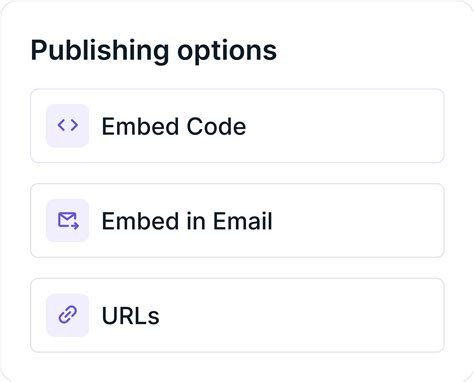Click the "URLs" text label

(x=130, y=316)
